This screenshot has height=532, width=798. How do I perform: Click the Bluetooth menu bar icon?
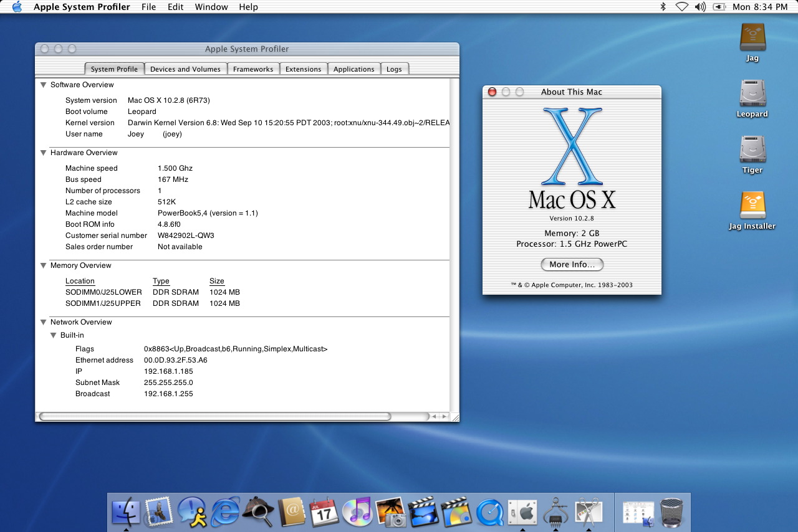pos(663,7)
